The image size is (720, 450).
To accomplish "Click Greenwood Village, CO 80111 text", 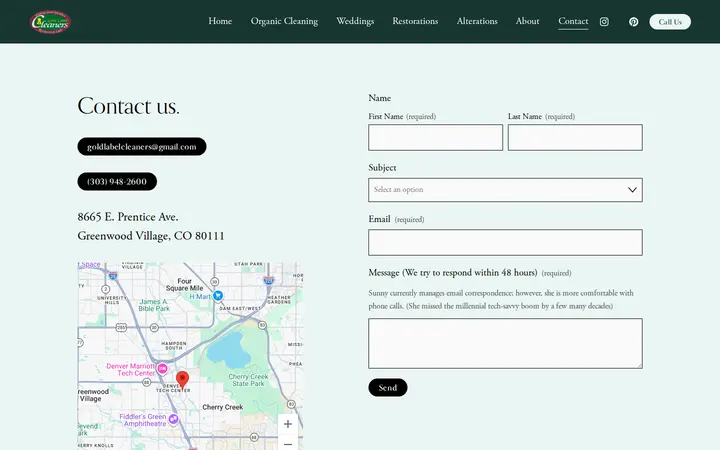I will pyautogui.click(x=151, y=236).
